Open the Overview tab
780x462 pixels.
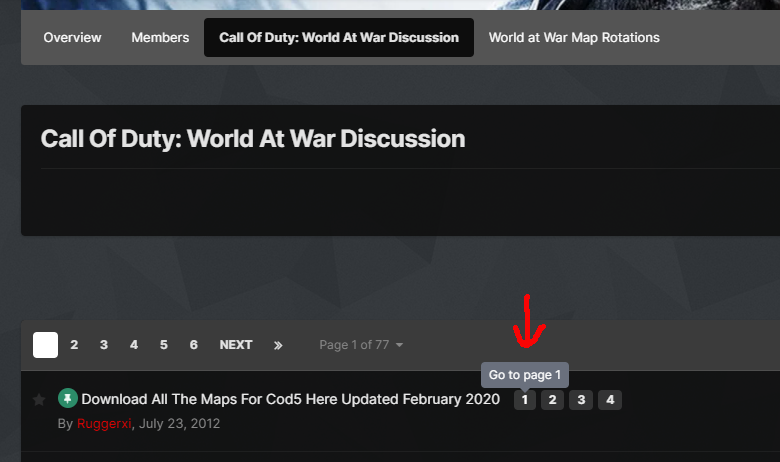pos(72,38)
